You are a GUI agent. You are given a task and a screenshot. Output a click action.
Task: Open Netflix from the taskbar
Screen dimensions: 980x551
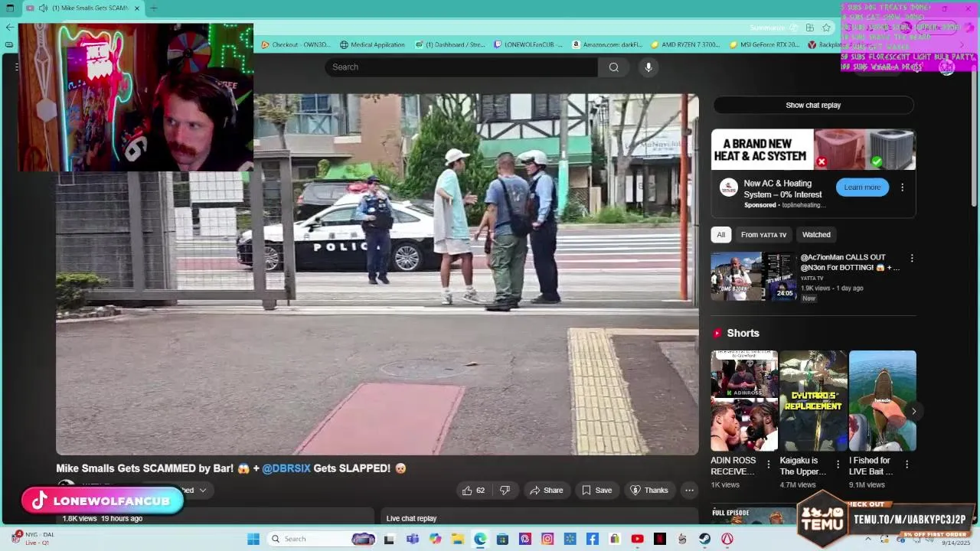[660, 539]
